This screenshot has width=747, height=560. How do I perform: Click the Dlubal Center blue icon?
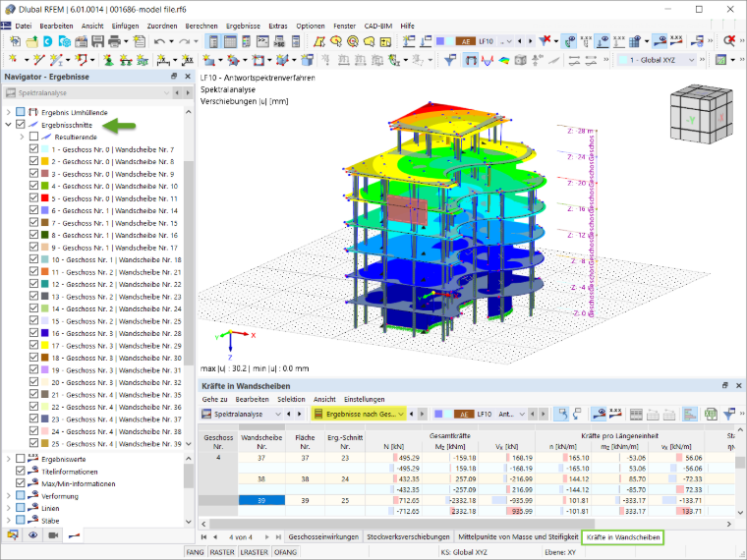pyautogui.click(x=47, y=41)
